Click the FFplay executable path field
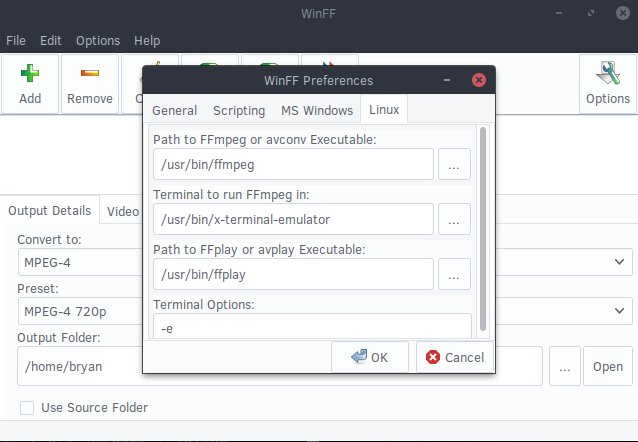Viewport: 638px width, 442px height. [x=293, y=274]
